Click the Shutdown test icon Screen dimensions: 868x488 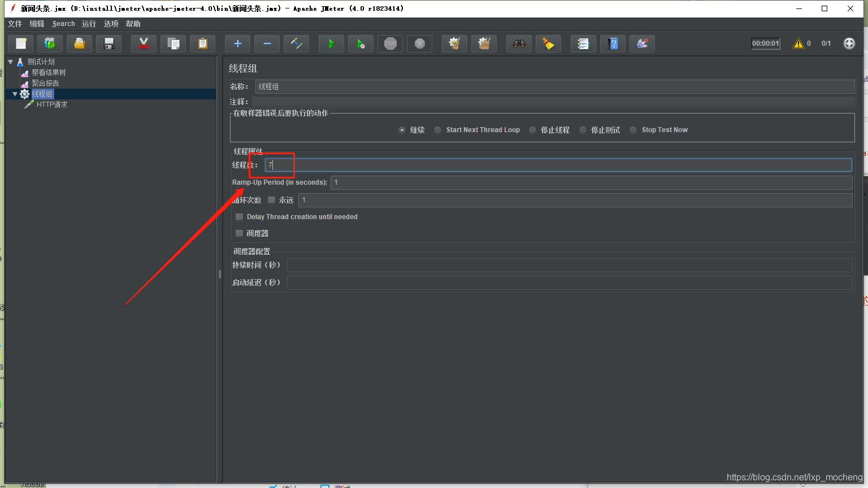coord(419,43)
